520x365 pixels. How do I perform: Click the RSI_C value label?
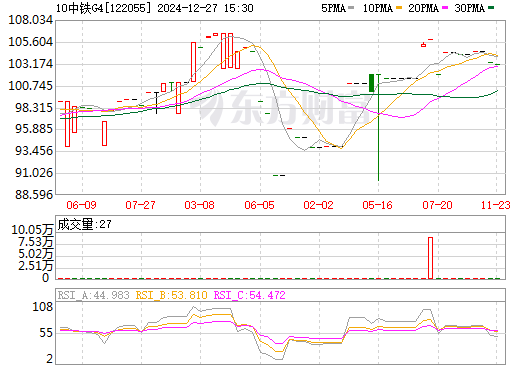pos(249,295)
